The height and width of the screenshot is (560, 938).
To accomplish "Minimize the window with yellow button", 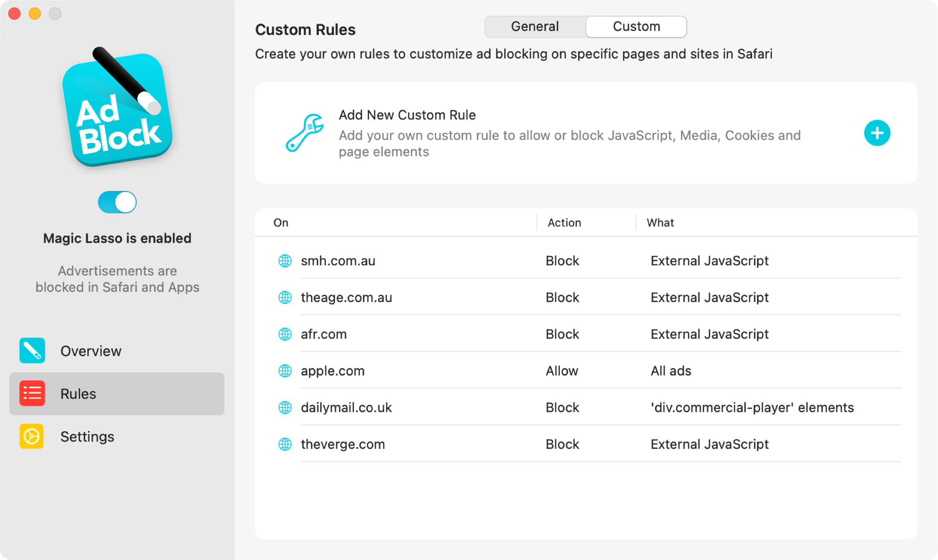I will tap(35, 14).
